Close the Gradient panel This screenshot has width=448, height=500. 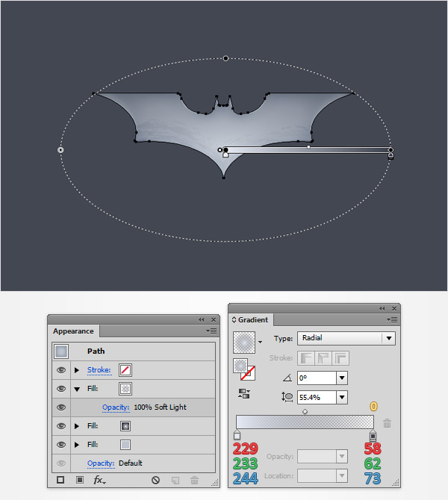tap(394, 308)
